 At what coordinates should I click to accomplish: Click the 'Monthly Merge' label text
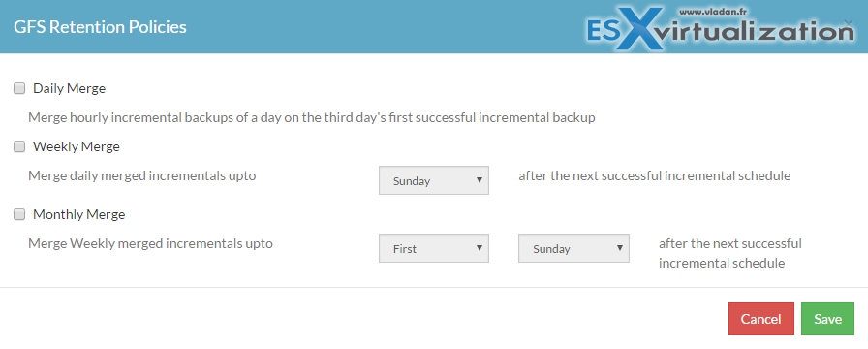tap(79, 215)
